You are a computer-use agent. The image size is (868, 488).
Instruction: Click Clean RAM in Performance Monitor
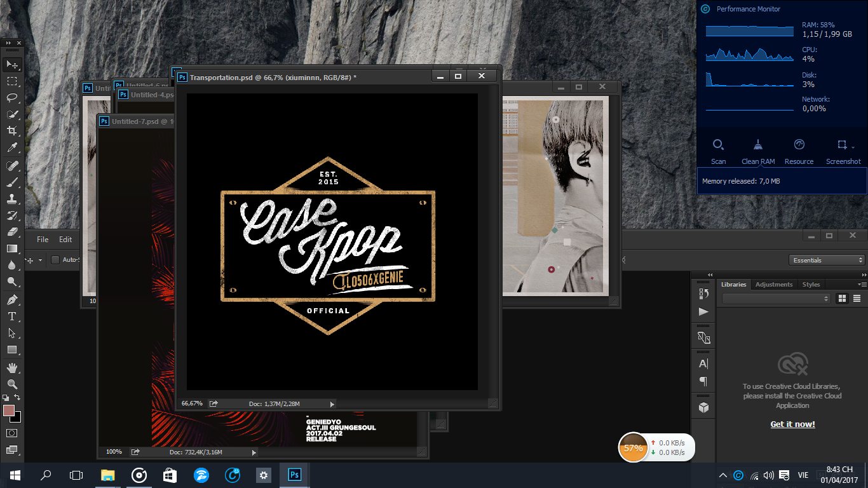758,152
